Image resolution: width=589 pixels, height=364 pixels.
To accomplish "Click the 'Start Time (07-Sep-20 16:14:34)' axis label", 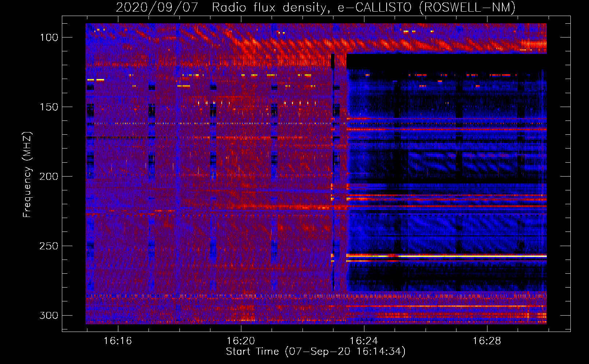I will [316, 352].
